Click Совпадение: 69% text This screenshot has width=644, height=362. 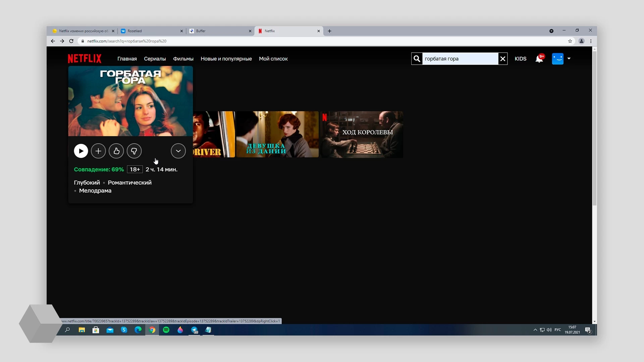[x=99, y=169]
